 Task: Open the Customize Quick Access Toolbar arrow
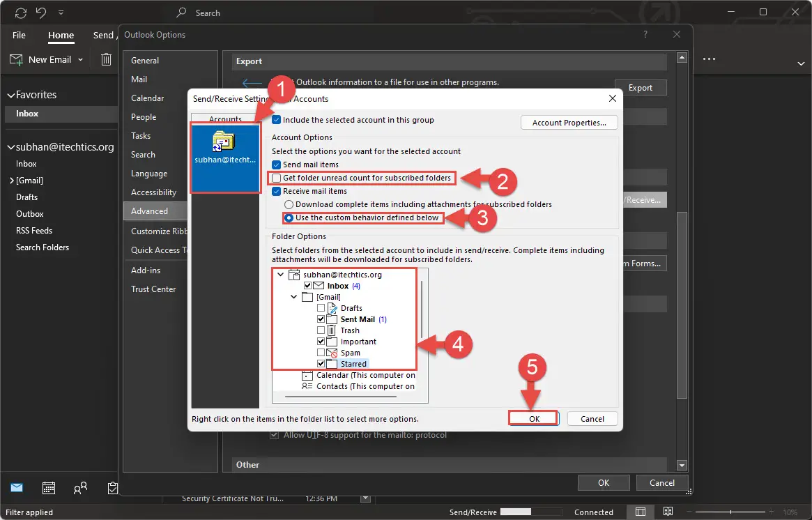tap(61, 13)
